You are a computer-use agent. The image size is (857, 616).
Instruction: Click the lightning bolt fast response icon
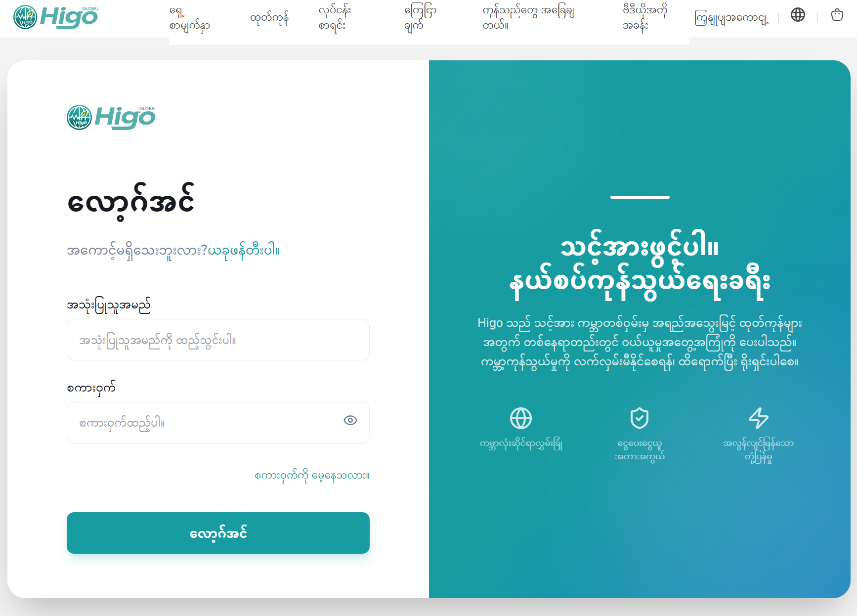point(758,418)
